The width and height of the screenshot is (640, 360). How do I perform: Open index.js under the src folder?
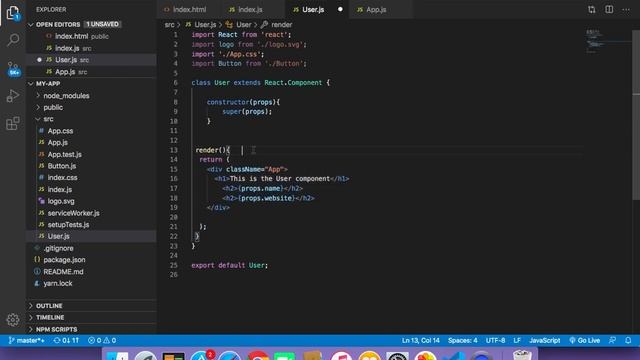pos(60,189)
